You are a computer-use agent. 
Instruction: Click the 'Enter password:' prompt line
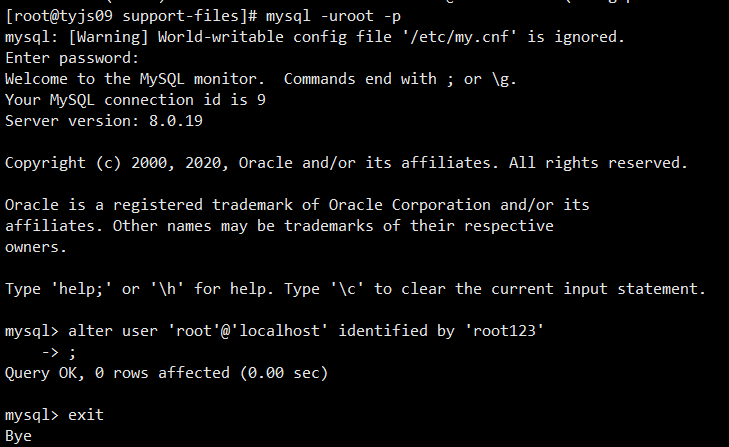[x=72, y=58]
